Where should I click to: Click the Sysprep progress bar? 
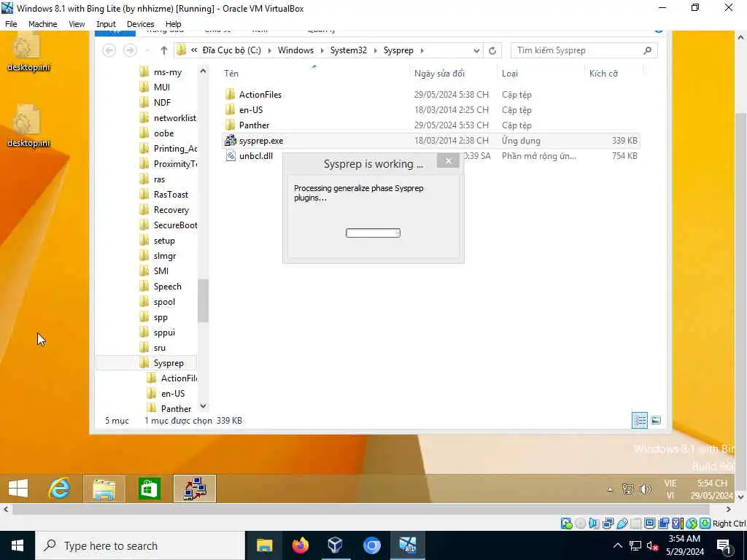click(x=373, y=233)
